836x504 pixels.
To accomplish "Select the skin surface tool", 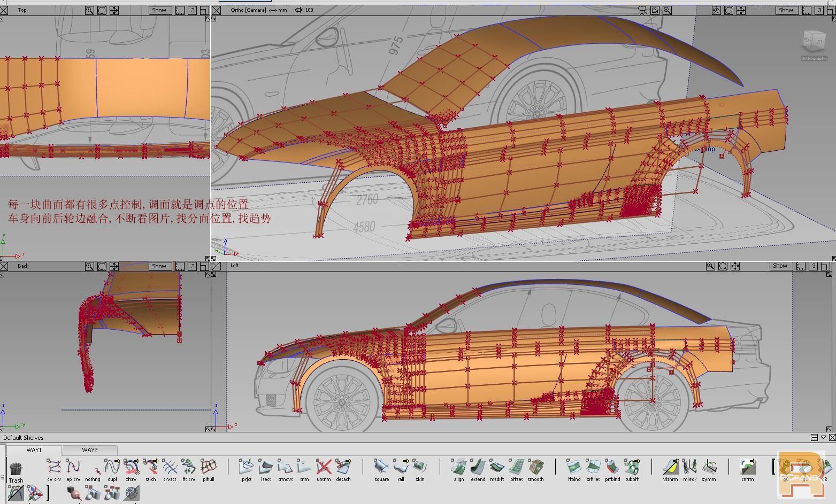I will [420, 470].
